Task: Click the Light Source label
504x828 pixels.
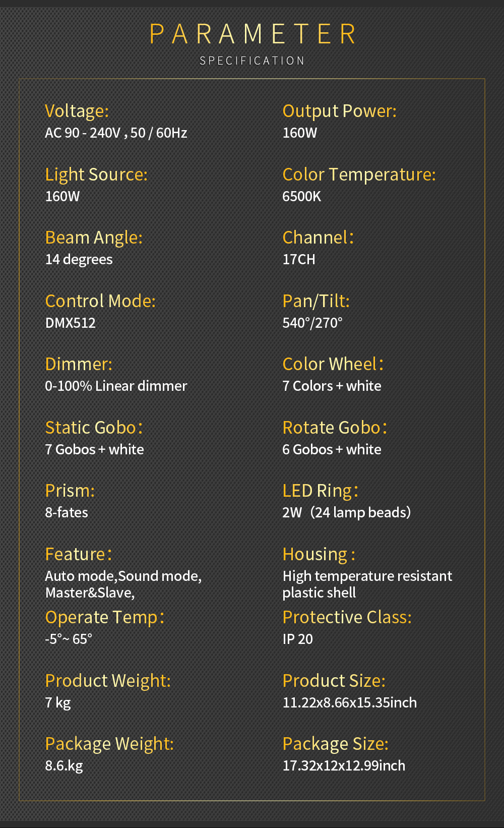Action: click(96, 175)
